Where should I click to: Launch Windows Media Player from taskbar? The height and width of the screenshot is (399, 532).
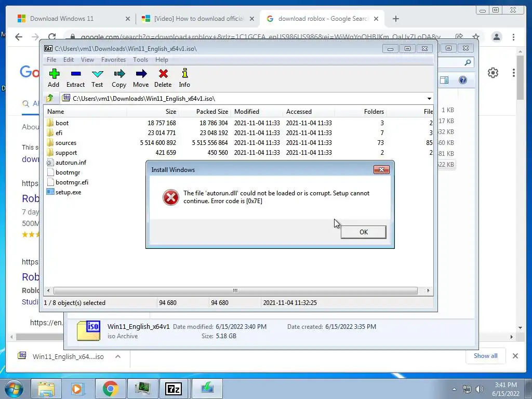[77, 389]
